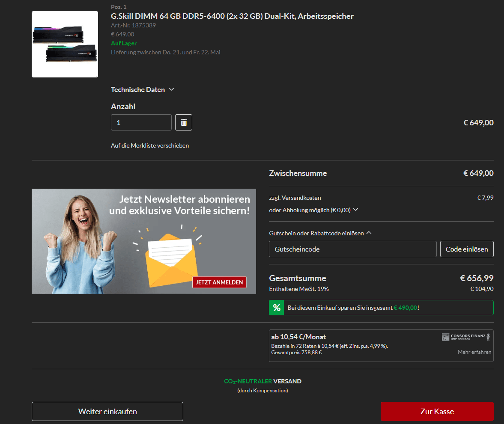The width and height of the screenshot is (504, 424).
Task: Open the newsletter envelope banner image
Action: 144,241
